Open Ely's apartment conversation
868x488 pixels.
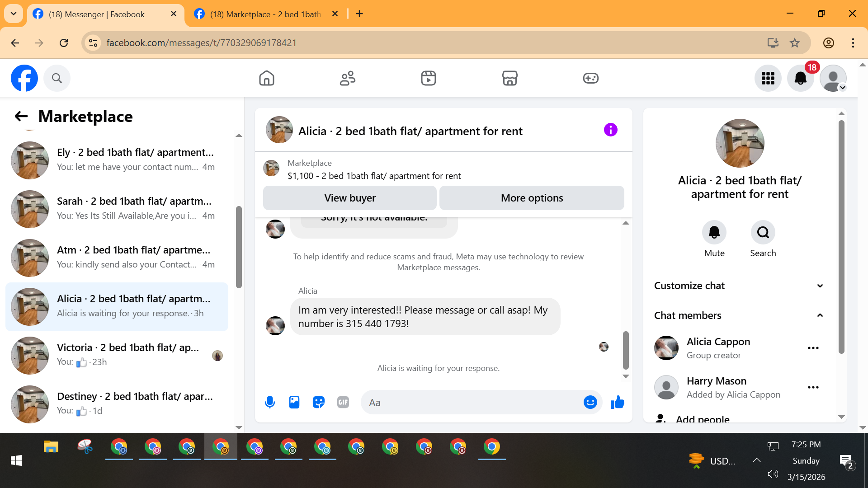(x=117, y=160)
